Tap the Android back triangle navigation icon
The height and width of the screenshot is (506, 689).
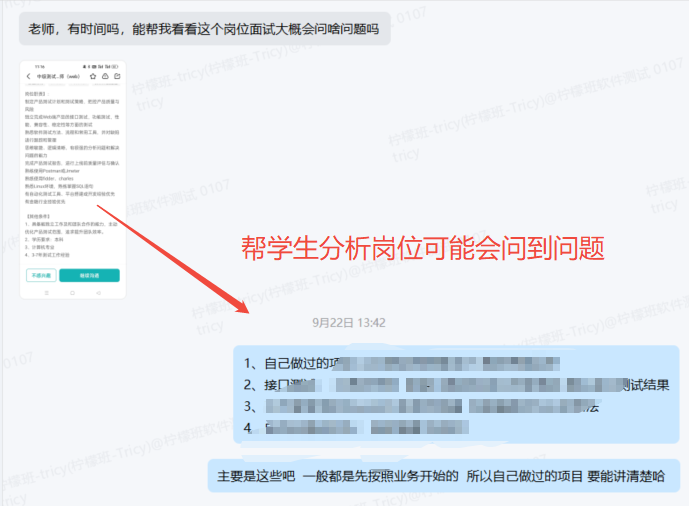100,294
